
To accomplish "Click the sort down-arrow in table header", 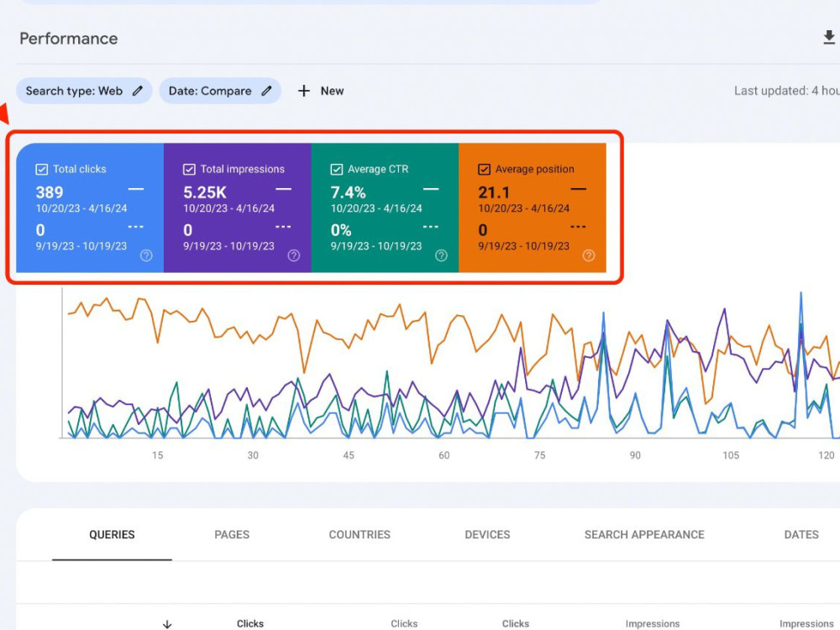I will [x=167, y=624].
